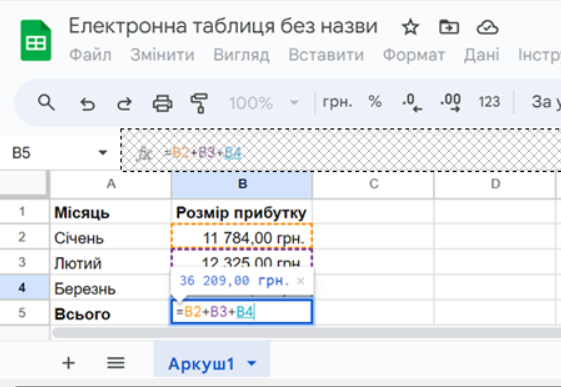Viewport: 561px width, 387px height.
Task: Open the Змінити menu
Action: tap(162, 55)
